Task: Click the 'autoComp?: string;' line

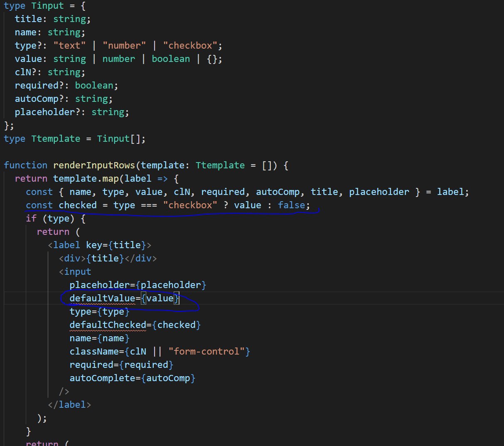Action: [x=64, y=99]
